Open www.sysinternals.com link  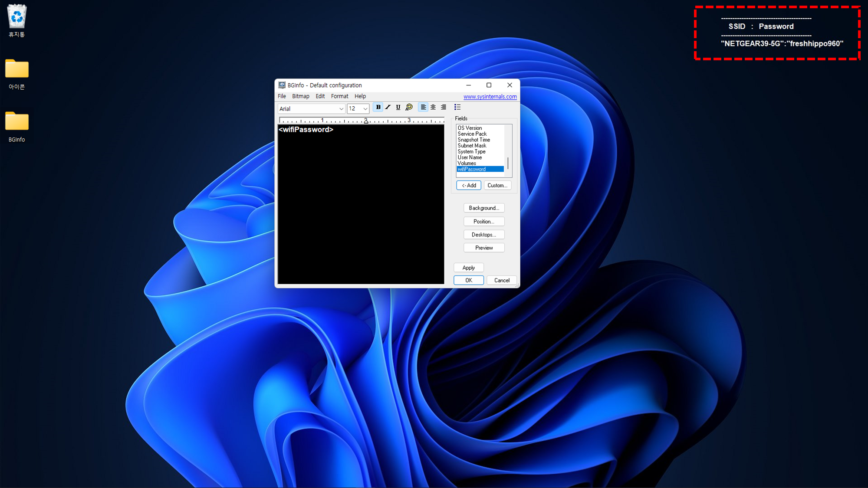[490, 97]
